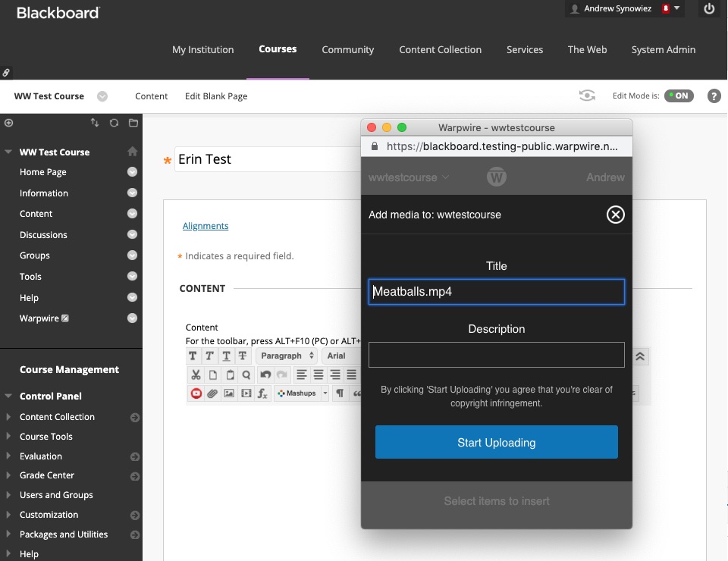Click the paste clipboard icon in editor
Viewport: 728px width, 561px height.
click(229, 375)
